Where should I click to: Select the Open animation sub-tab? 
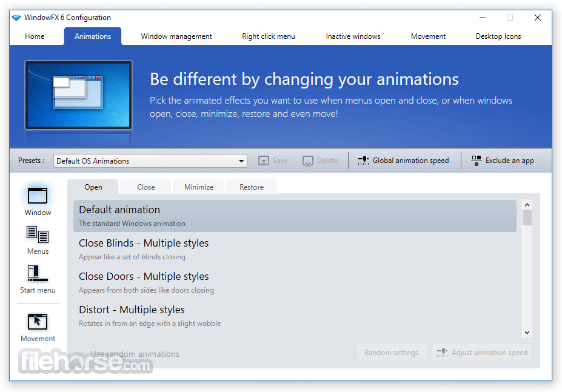93,187
